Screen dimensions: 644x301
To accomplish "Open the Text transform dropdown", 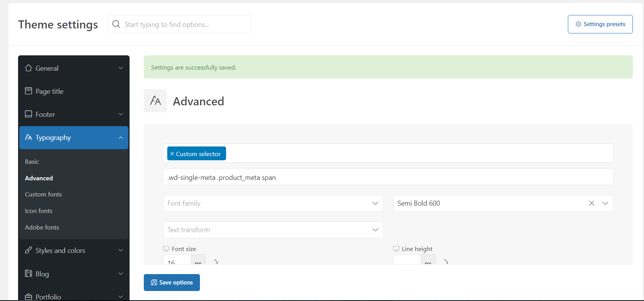I will (273, 230).
